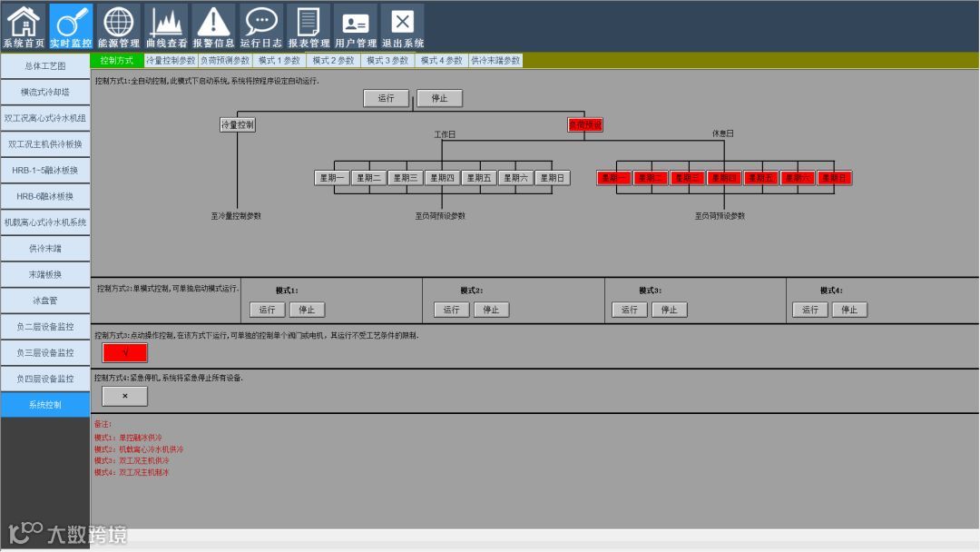Image resolution: width=980 pixels, height=552 pixels.
Task: Toggle red rest-day 星期三 button
Action: point(688,178)
